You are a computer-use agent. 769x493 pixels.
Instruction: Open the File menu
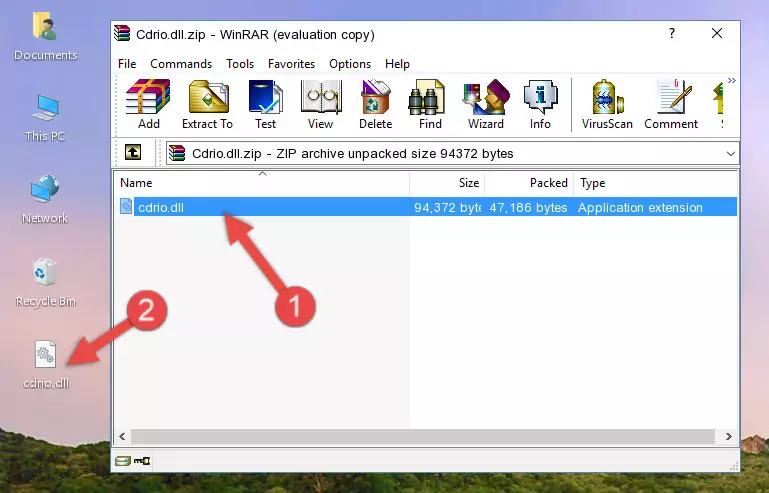pos(127,64)
